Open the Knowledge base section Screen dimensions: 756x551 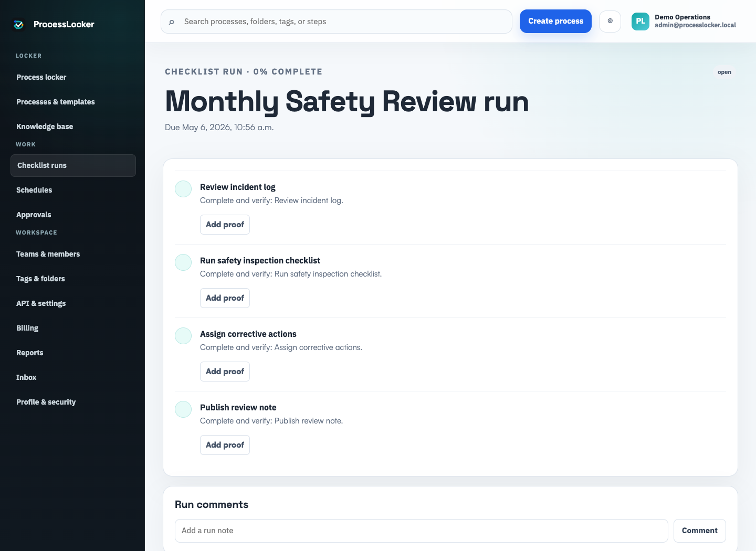click(73, 126)
